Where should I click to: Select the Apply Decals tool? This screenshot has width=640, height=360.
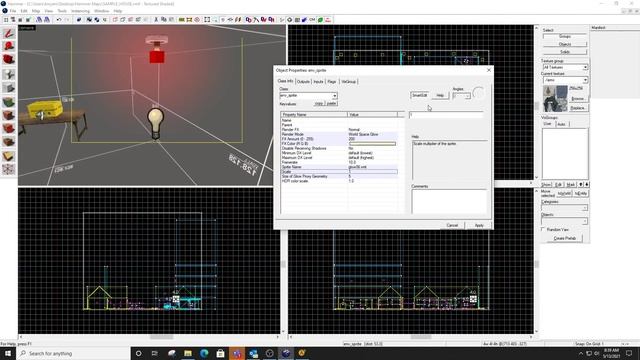tap(9, 129)
